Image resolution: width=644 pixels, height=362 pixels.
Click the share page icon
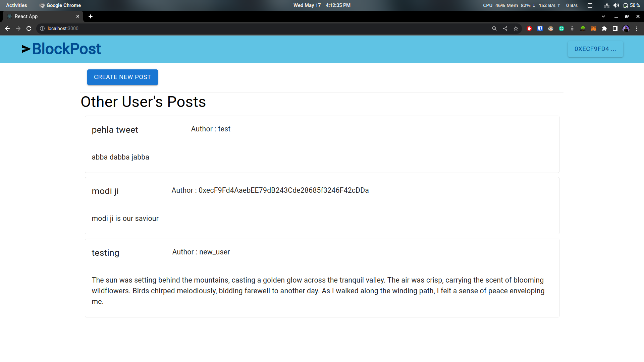505,28
